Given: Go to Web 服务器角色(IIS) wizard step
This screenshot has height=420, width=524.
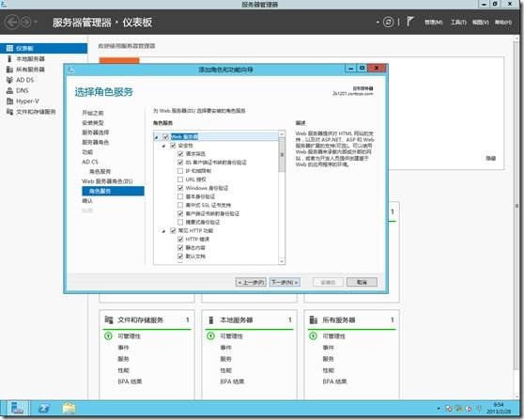Looking at the screenshot, I should click(107, 181).
